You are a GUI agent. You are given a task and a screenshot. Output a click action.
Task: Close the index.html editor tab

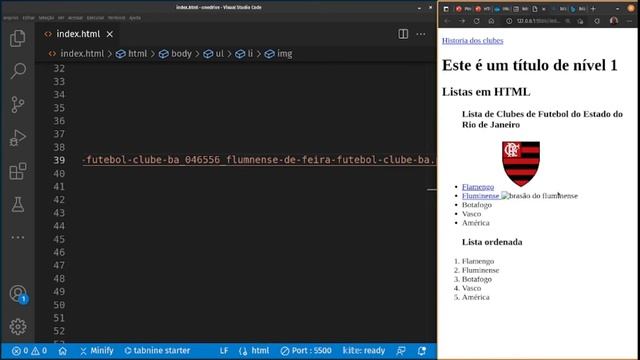tap(109, 34)
